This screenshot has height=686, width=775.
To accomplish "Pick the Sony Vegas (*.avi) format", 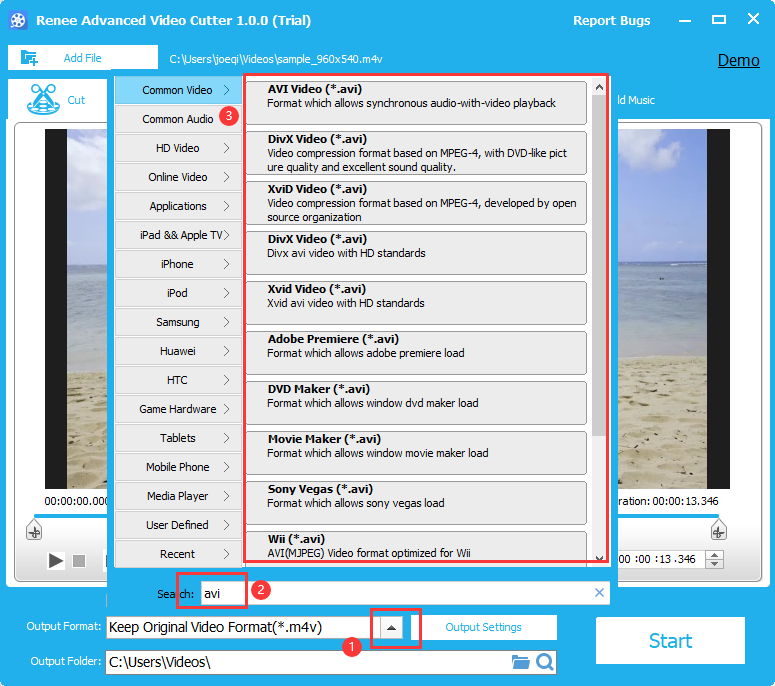I will (x=416, y=496).
